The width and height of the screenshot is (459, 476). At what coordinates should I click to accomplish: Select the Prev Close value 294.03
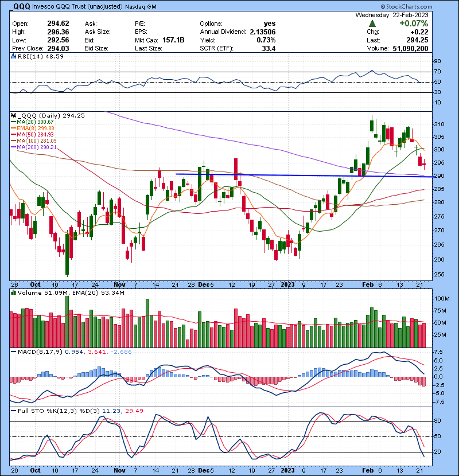click(x=58, y=48)
